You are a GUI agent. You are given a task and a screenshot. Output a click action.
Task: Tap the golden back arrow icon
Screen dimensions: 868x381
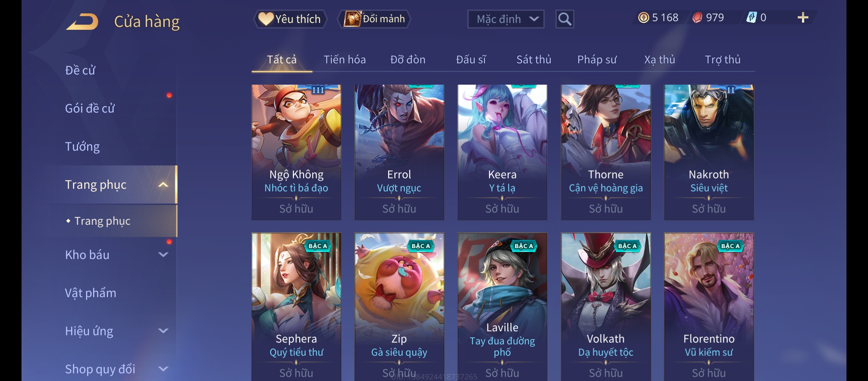82,22
